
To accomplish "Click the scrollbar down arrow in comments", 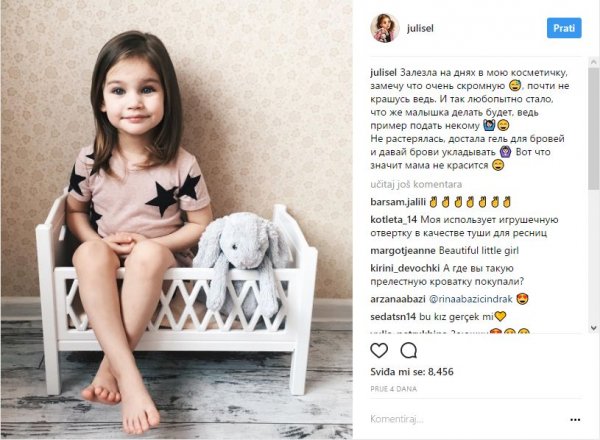I will click(593, 328).
